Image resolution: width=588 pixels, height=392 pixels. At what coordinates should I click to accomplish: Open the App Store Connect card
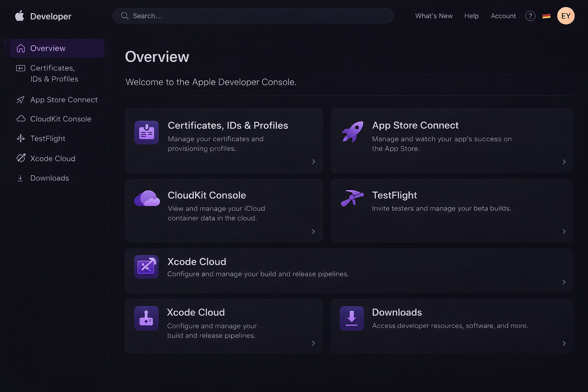pyautogui.click(x=452, y=140)
